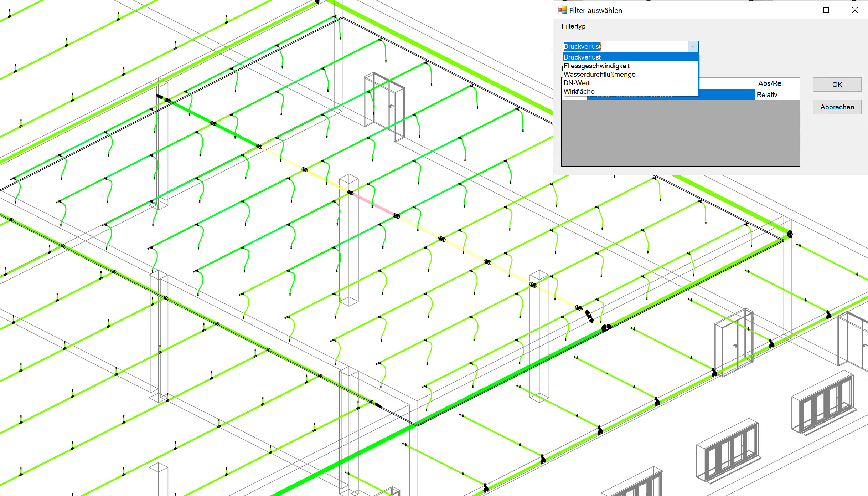Screen dimensions: 868x496
Task: Choose Wirkfläche from the dropdown list
Action: coord(630,91)
